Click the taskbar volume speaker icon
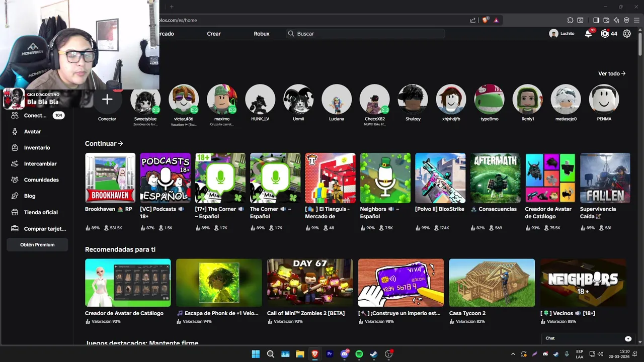Viewport: 644px width, 362px height. coord(600,354)
